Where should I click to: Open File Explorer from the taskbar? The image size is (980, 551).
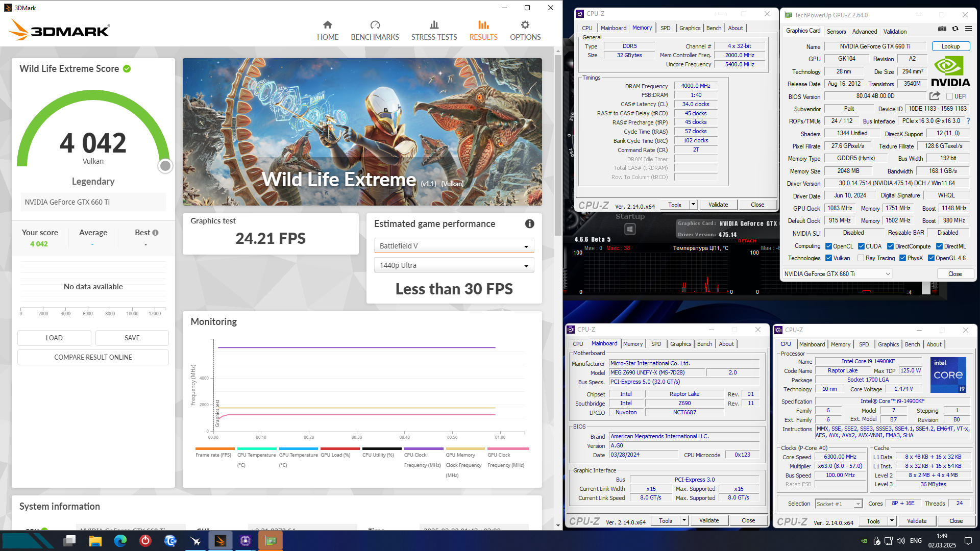pos(95,540)
